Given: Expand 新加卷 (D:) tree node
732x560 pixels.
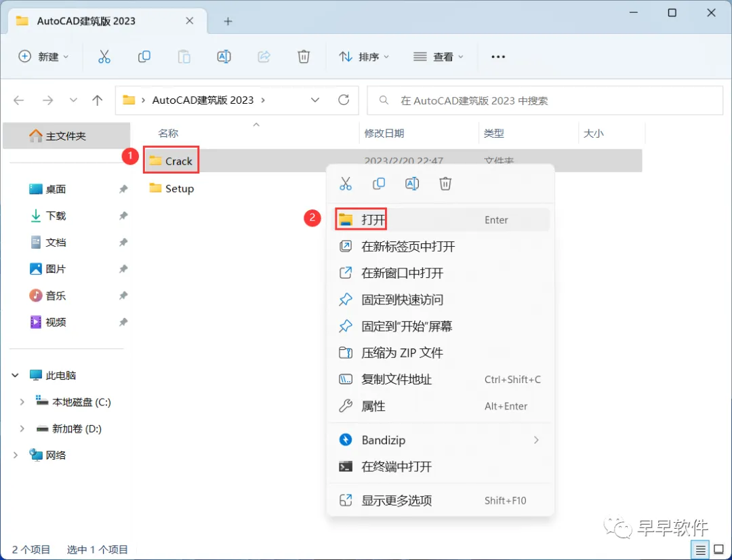Looking at the screenshot, I should [x=22, y=428].
